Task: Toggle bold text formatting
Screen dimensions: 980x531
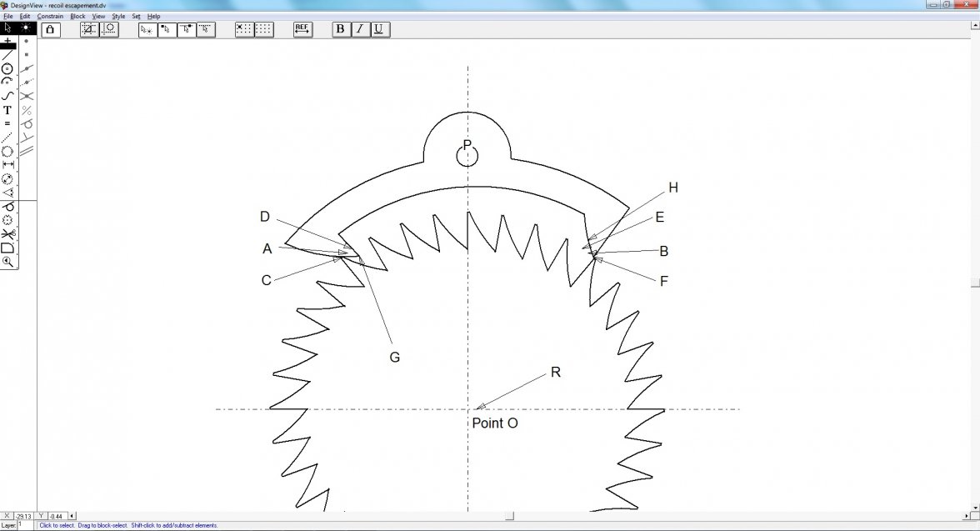Action: tap(340, 29)
